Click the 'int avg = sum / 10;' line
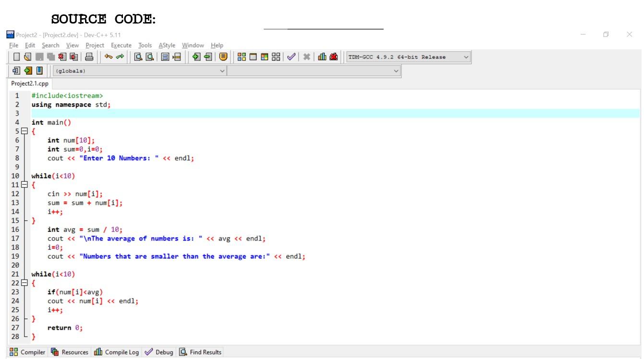644x359 pixels. (86, 229)
